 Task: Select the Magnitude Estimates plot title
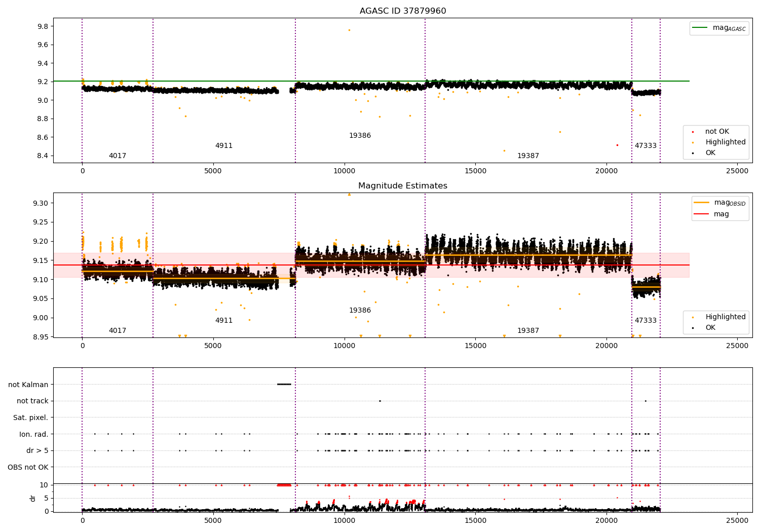tap(403, 186)
